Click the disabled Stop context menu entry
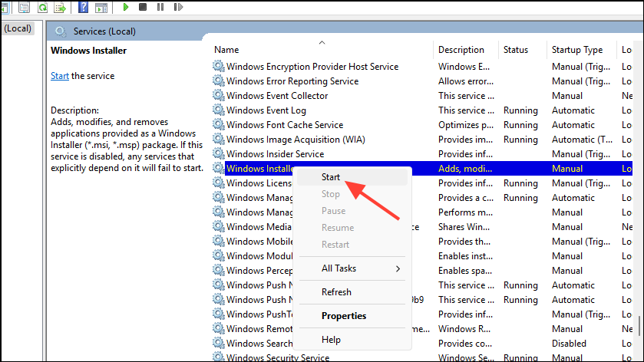Viewport: 644px width, 362px height. pyautogui.click(x=331, y=194)
